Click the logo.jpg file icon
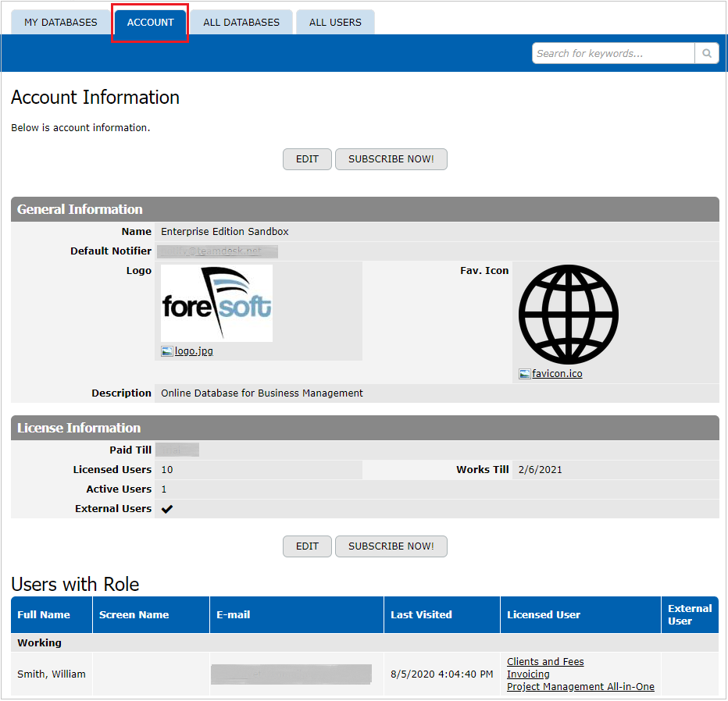Viewport: 728px width, 701px height. [166, 351]
